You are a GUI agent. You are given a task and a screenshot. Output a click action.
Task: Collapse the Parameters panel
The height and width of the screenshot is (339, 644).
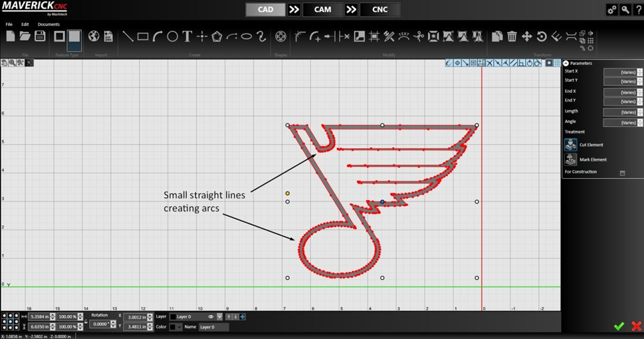point(566,63)
